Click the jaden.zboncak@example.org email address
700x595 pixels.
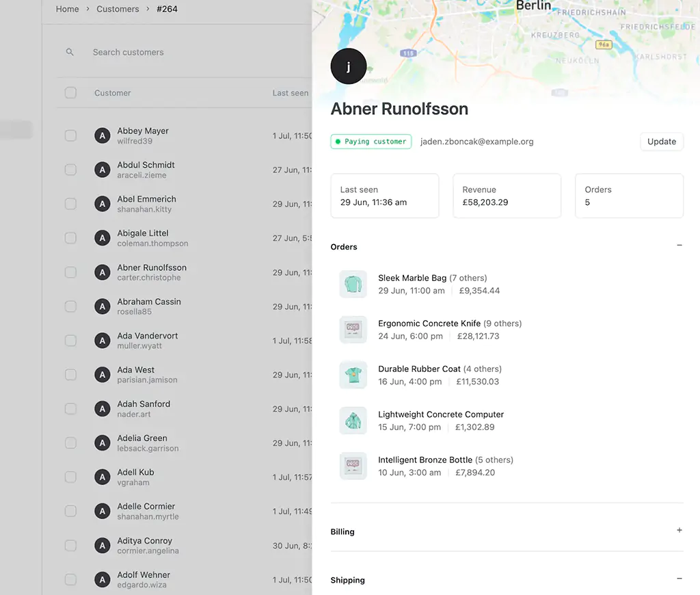point(476,142)
